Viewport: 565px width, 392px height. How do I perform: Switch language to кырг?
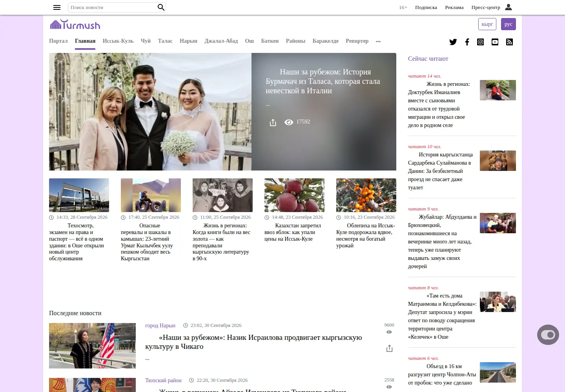coord(487,24)
